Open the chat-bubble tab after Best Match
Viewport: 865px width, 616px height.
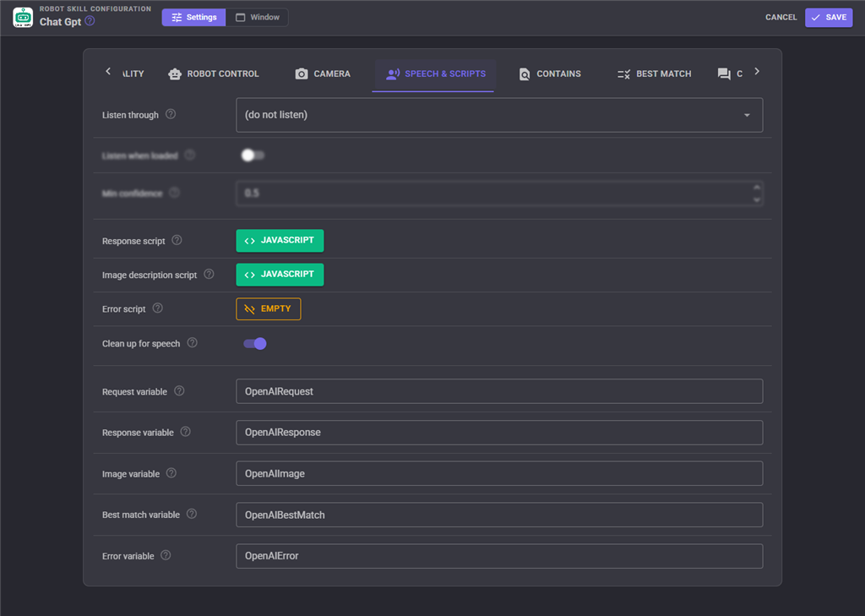click(x=730, y=74)
